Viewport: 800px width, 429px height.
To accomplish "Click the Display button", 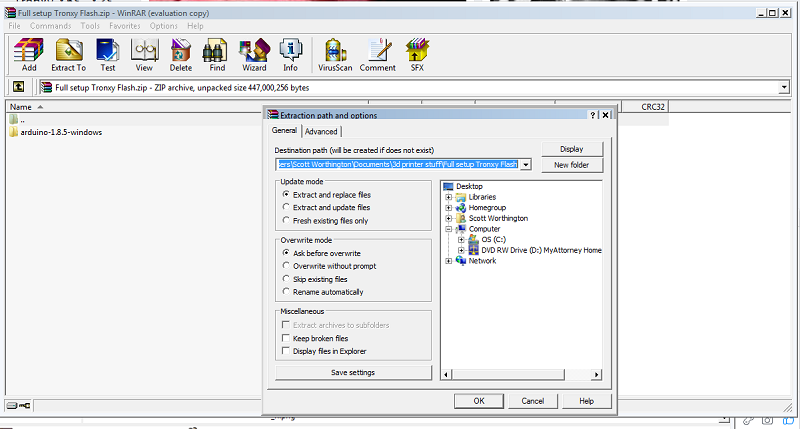I will tap(571, 149).
